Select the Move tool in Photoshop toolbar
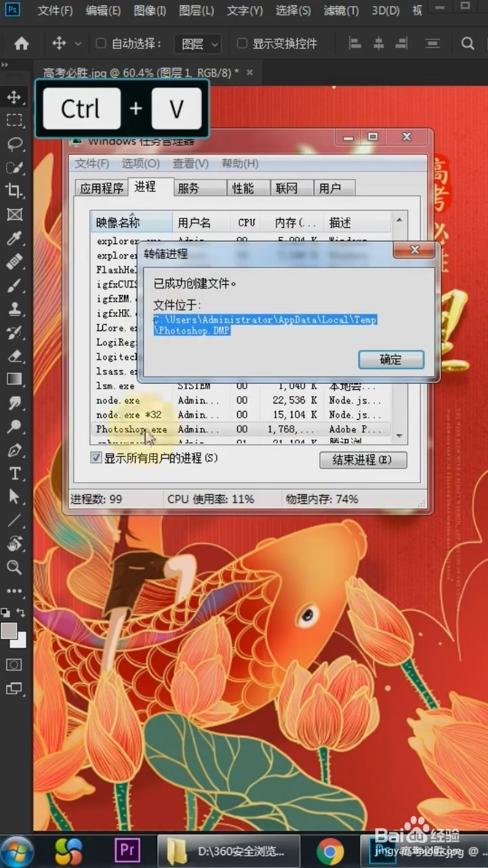 [14, 97]
